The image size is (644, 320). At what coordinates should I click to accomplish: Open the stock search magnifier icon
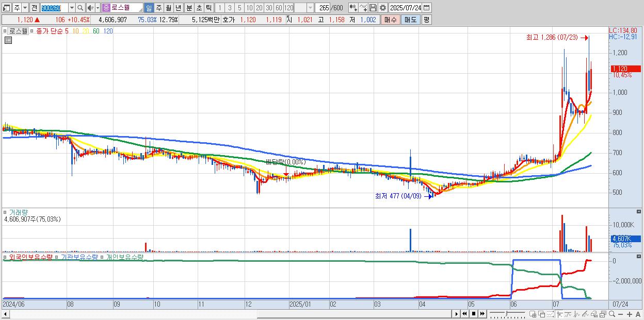[x=81, y=8]
